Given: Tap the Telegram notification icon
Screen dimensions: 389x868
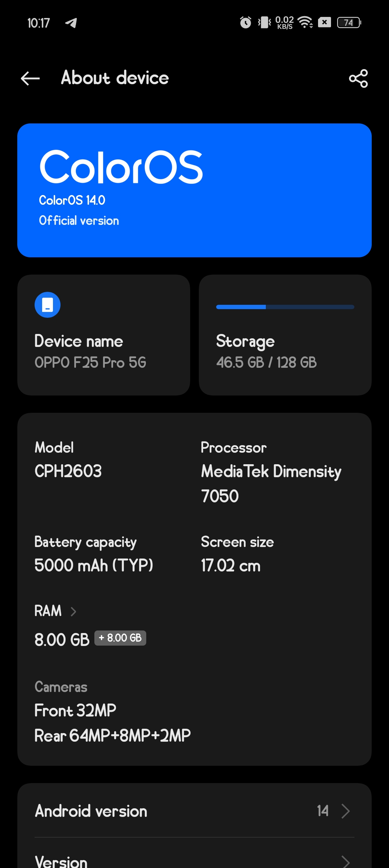Looking at the screenshot, I should [71, 23].
